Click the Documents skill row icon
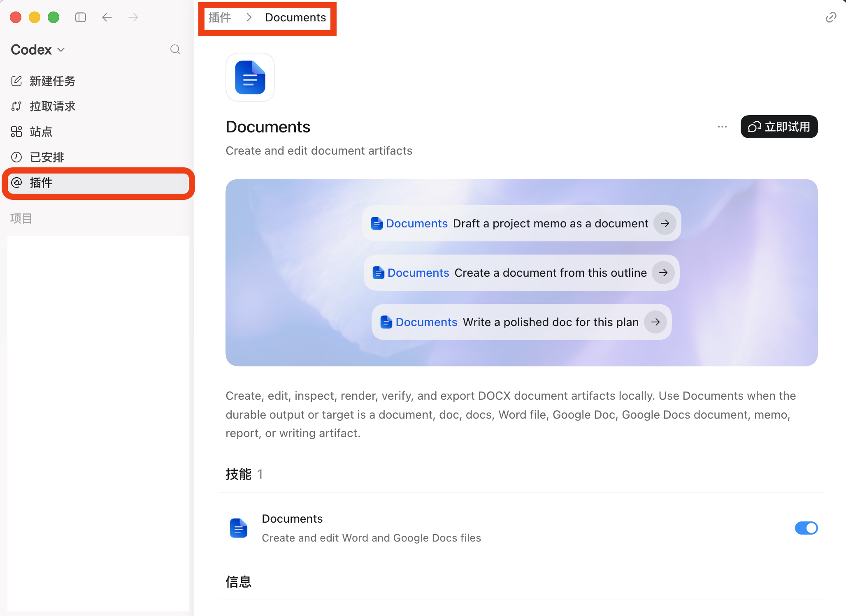The width and height of the screenshot is (846, 616). coord(239,528)
